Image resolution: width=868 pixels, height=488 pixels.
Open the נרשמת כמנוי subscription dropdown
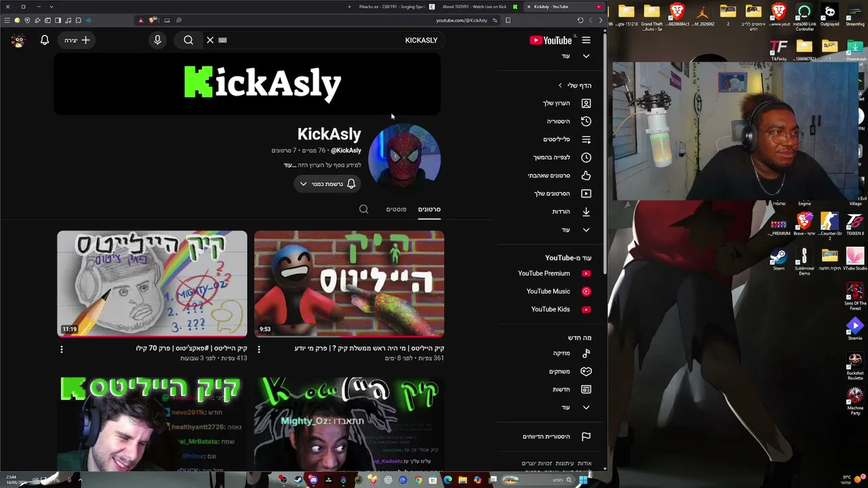327,184
